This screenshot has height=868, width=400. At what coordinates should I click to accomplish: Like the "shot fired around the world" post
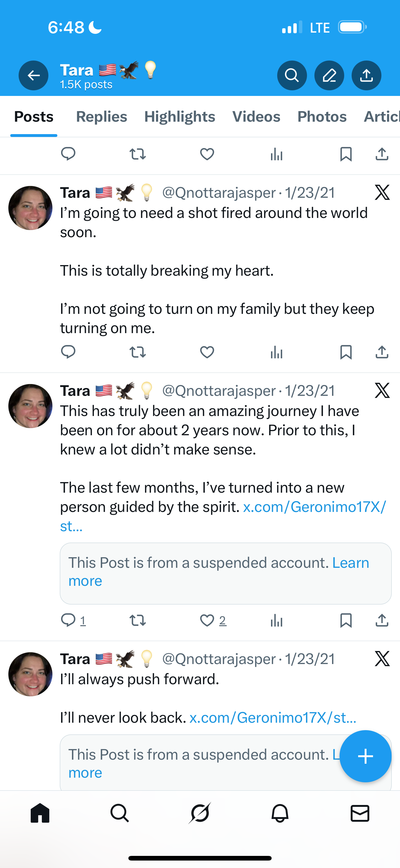207,352
